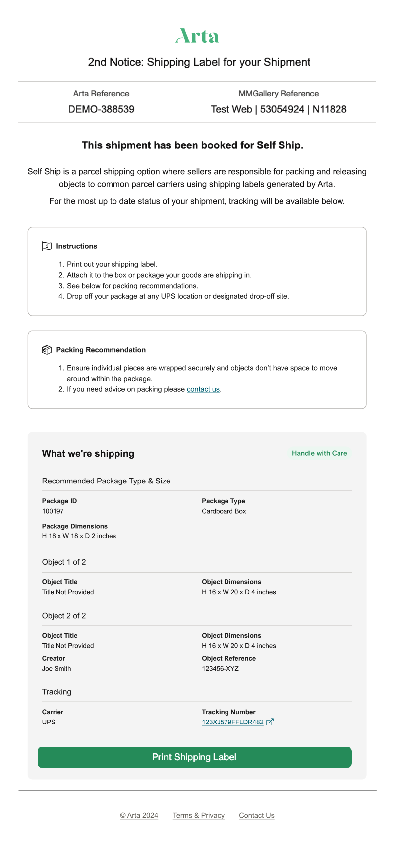Click the Object Reference 123456-XYZ

coord(220,668)
